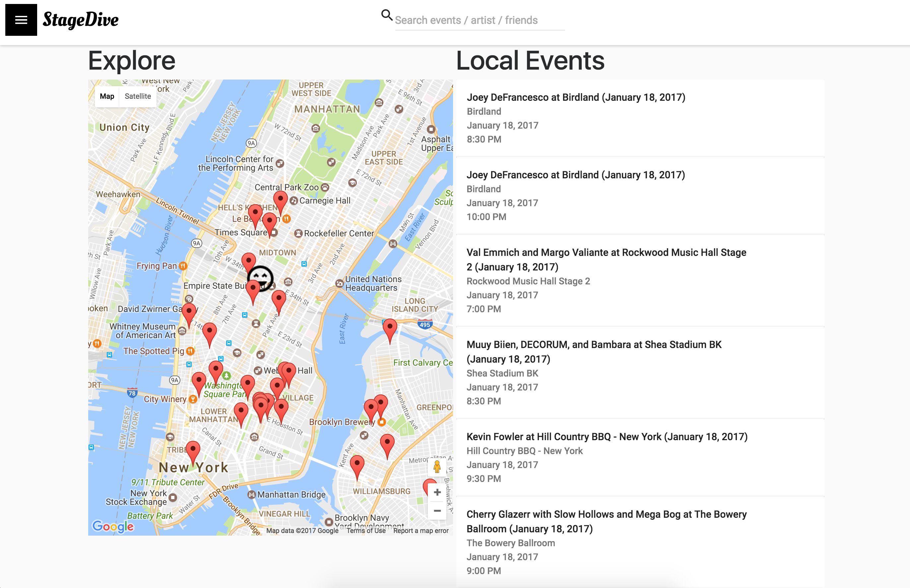Click the search magnifier icon

(x=386, y=15)
